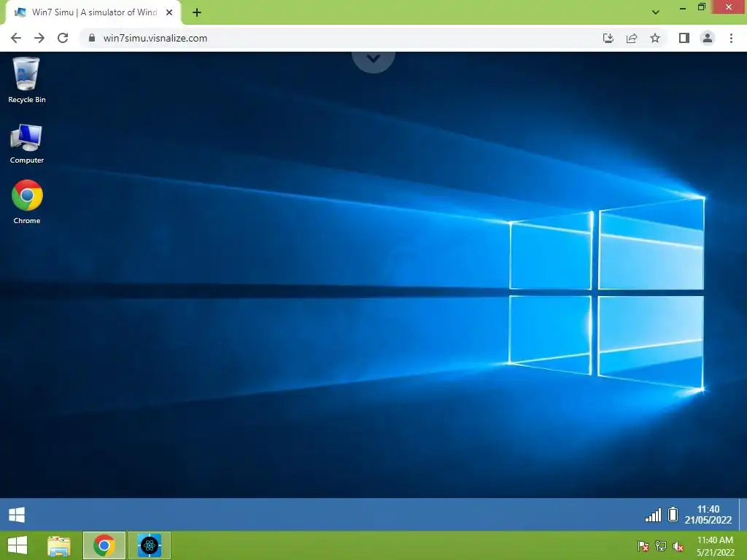Check the simulator's network signal icon
Screen dimensions: 747x560
[x=653, y=515]
